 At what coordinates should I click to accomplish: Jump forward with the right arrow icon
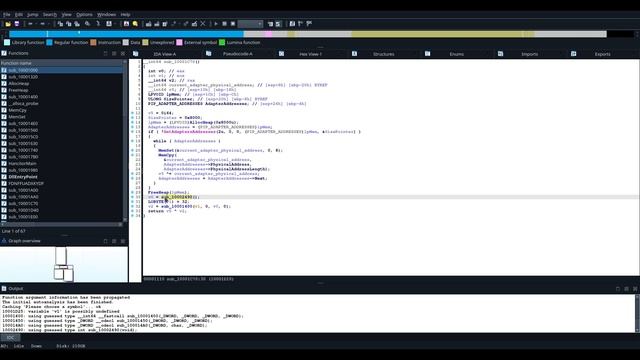click(x=42, y=24)
